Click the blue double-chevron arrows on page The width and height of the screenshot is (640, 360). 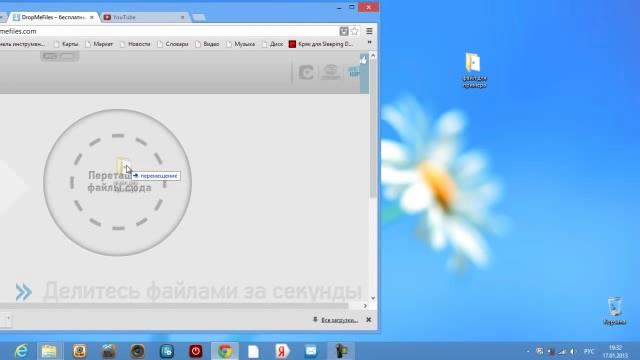click(24, 292)
